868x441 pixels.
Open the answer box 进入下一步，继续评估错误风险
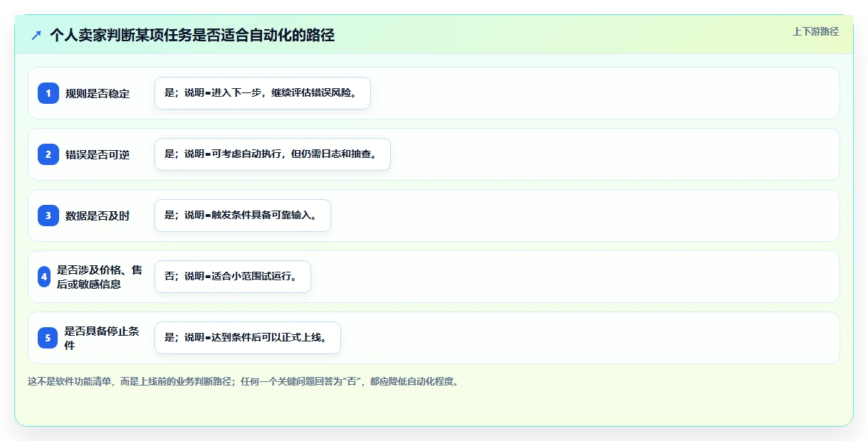click(x=263, y=93)
